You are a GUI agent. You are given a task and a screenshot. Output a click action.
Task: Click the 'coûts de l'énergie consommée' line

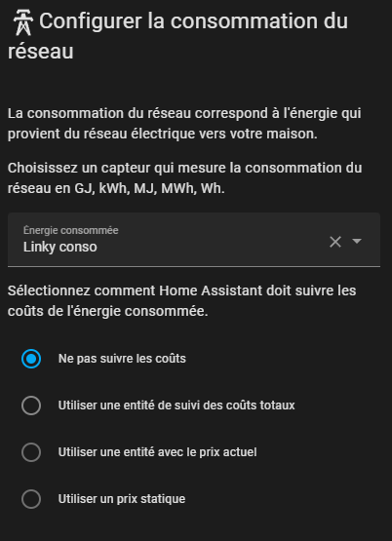[107, 312]
